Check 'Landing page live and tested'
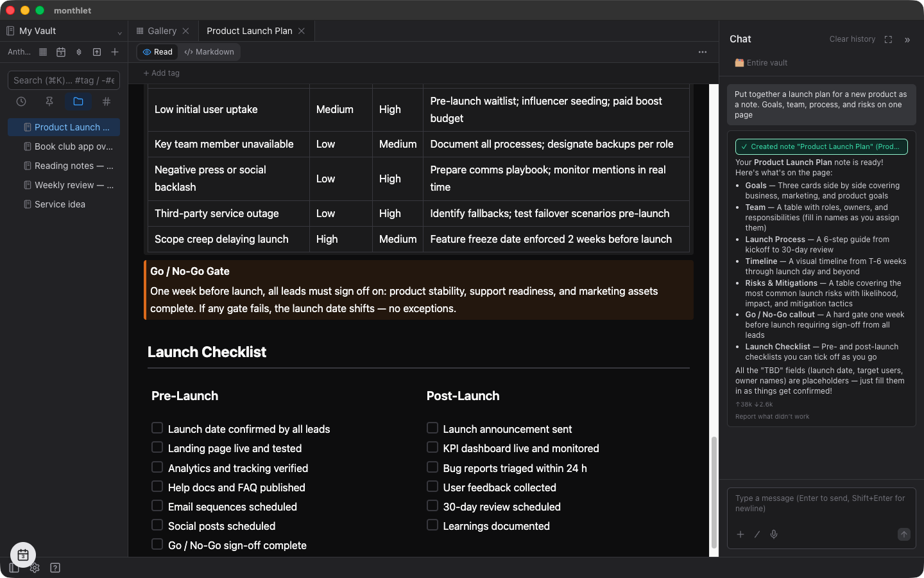 [x=157, y=447]
